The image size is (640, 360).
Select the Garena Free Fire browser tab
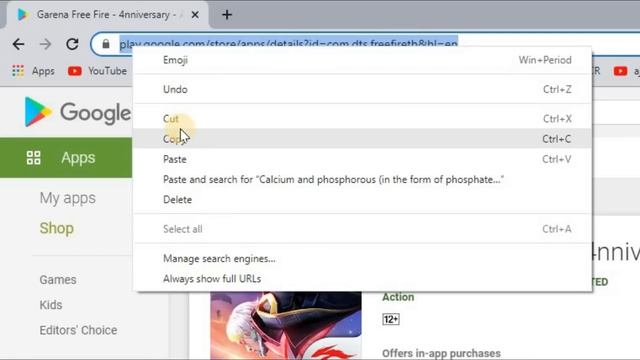pos(107,15)
